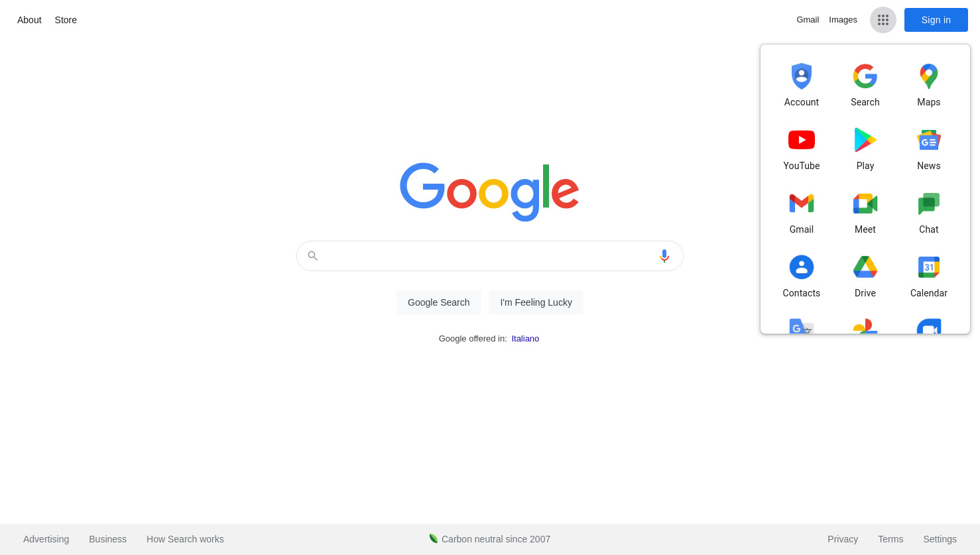Open Contacts from the apps grid
This screenshot has width=980, height=555.
coord(801,276)
